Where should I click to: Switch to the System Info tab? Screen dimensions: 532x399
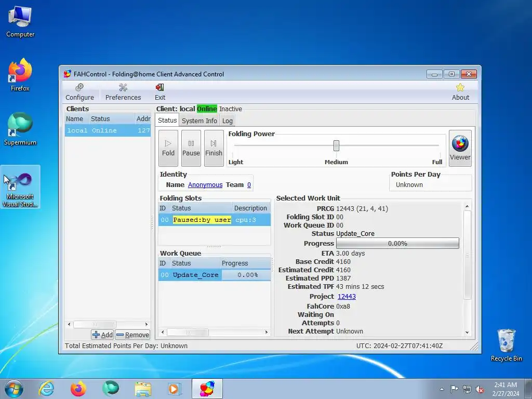click(199, 121)
